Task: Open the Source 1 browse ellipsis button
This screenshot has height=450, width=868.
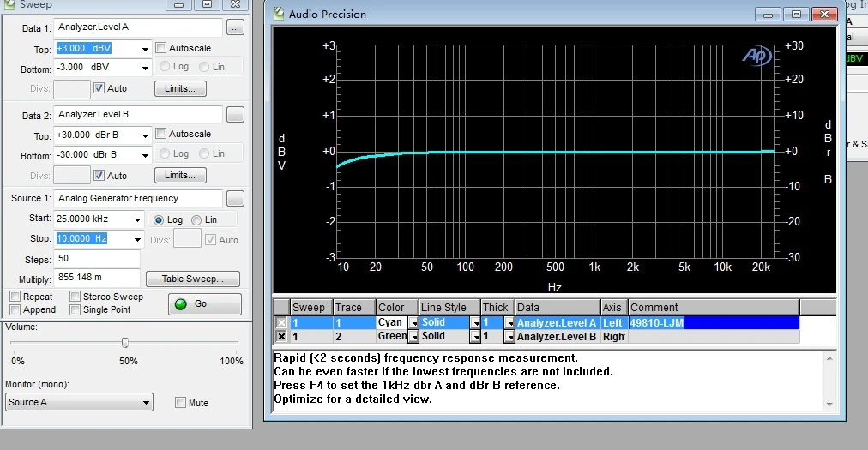Action: tap(235, 199)
